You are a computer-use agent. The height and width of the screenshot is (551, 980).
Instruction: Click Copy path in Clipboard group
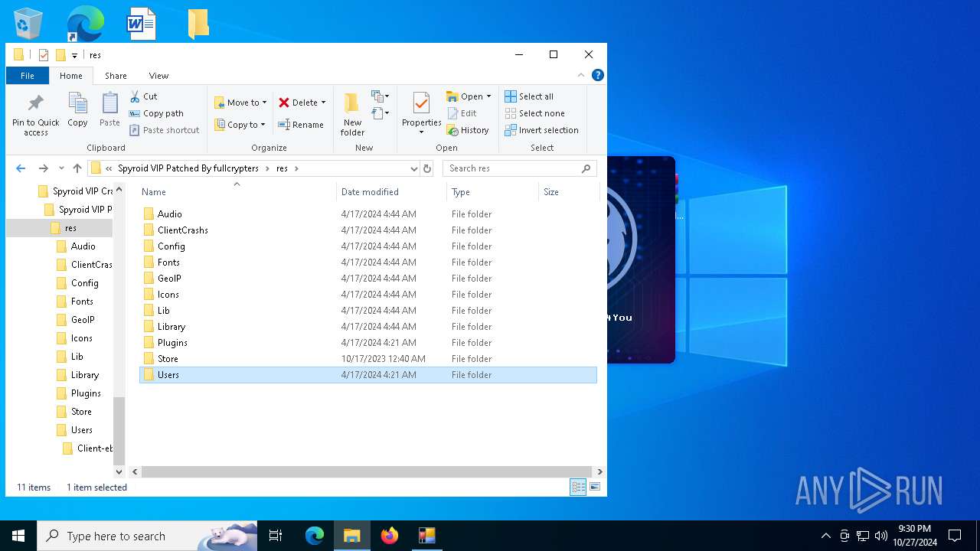(x=156, y=113)
